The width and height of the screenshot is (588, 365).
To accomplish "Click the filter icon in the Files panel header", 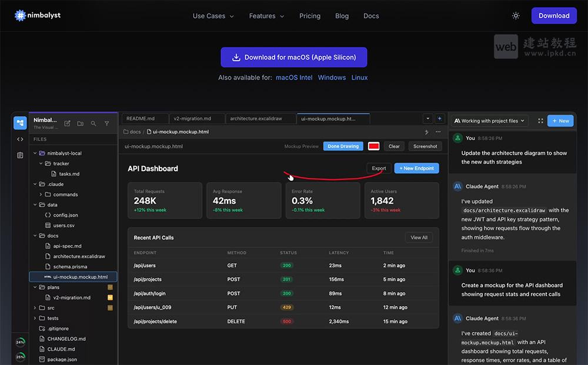I will coord(106,124).
